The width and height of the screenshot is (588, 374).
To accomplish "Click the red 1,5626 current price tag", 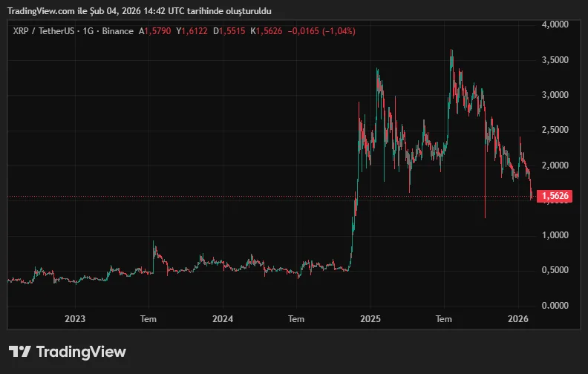I will 555,196.
